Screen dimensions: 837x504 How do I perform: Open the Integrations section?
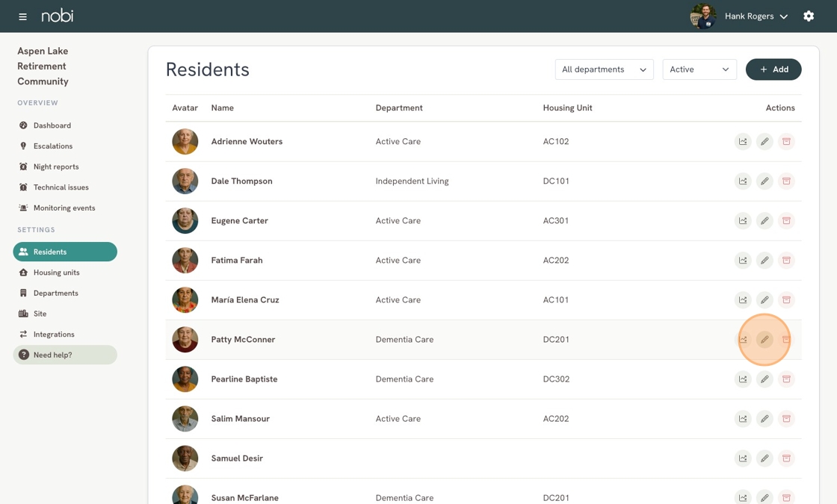pos(54,335)
